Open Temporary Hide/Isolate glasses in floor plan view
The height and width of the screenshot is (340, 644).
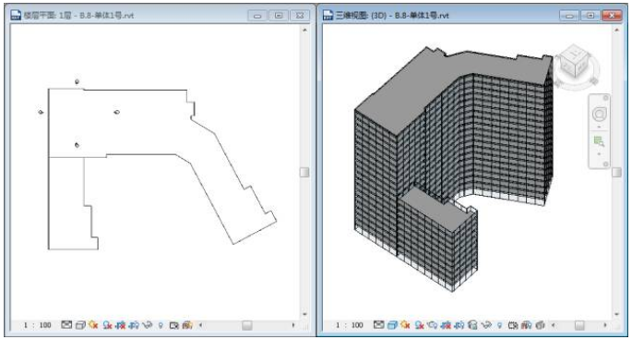[x=147, y=325]
